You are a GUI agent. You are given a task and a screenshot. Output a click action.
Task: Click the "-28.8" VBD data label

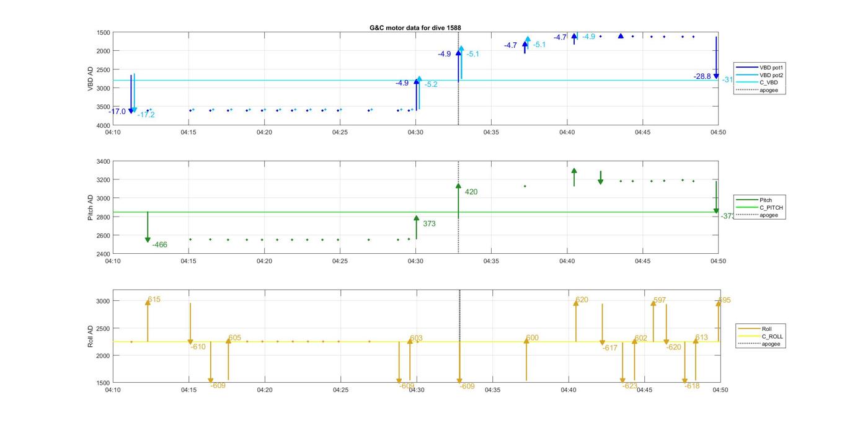[x=702, y=76]
